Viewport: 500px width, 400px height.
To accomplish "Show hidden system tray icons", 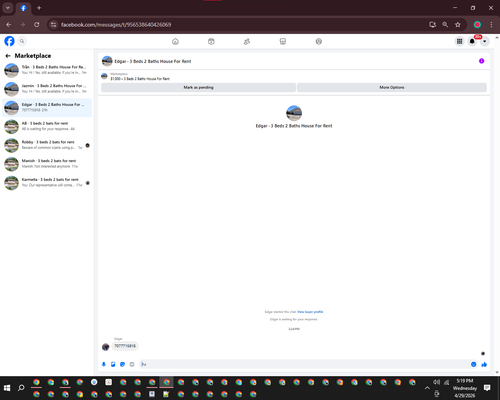I will coord(427,388).
